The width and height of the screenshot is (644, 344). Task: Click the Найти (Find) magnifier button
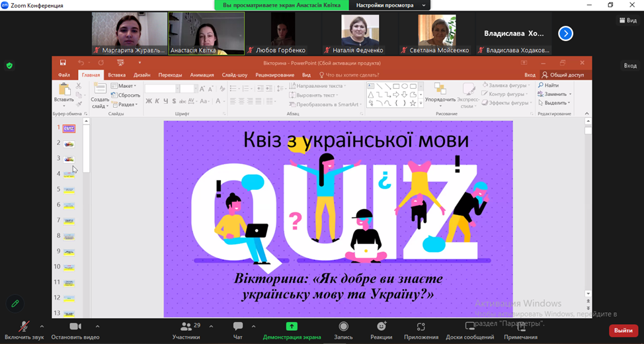[548, 85]
